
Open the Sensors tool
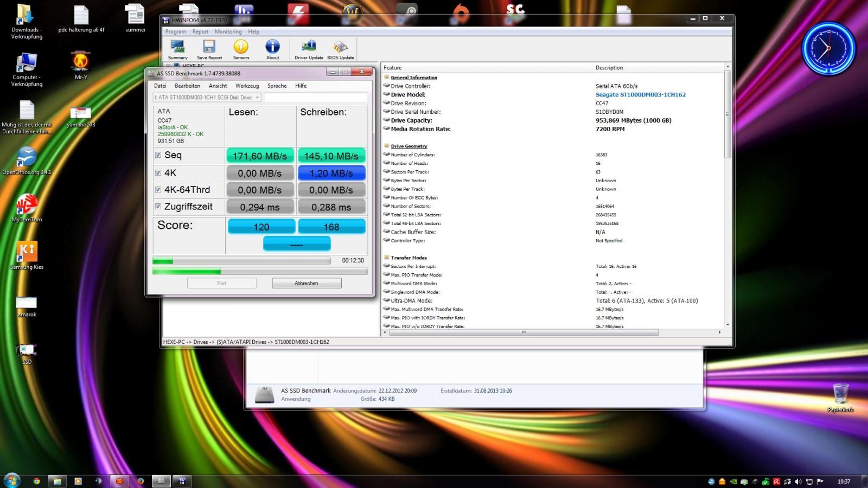[241, 49]
